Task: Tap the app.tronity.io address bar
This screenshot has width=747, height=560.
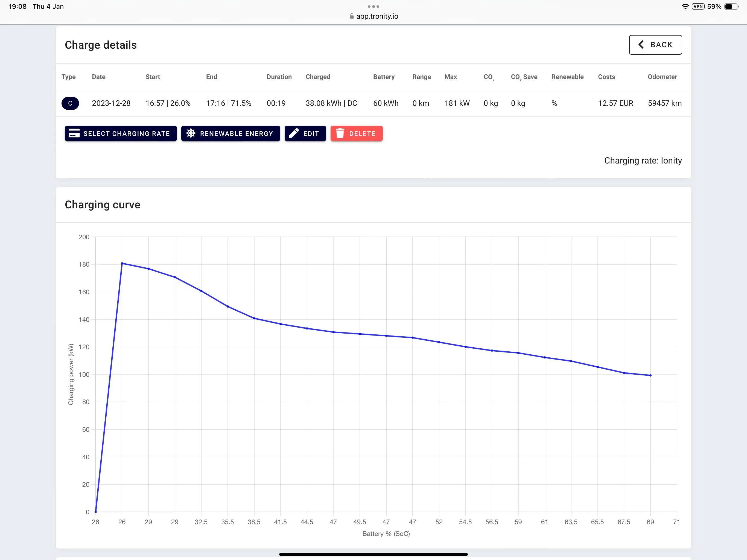Action: (x=373, y=16)
